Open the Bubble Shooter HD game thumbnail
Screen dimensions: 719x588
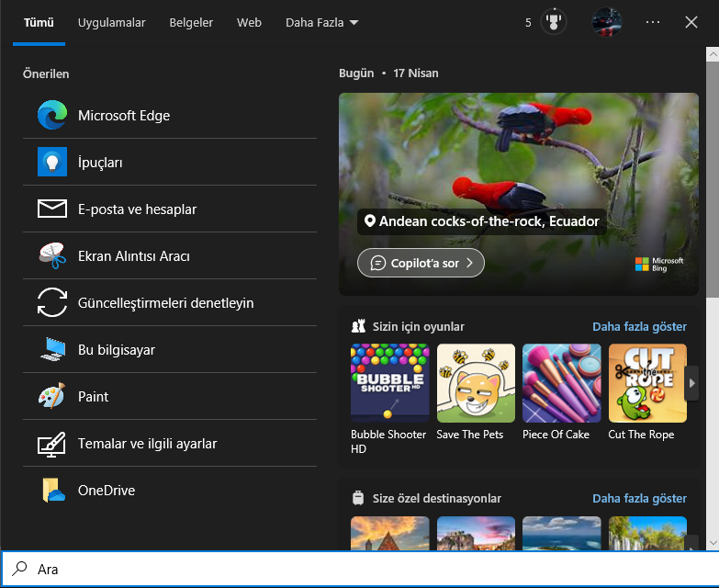coord(389,383)
